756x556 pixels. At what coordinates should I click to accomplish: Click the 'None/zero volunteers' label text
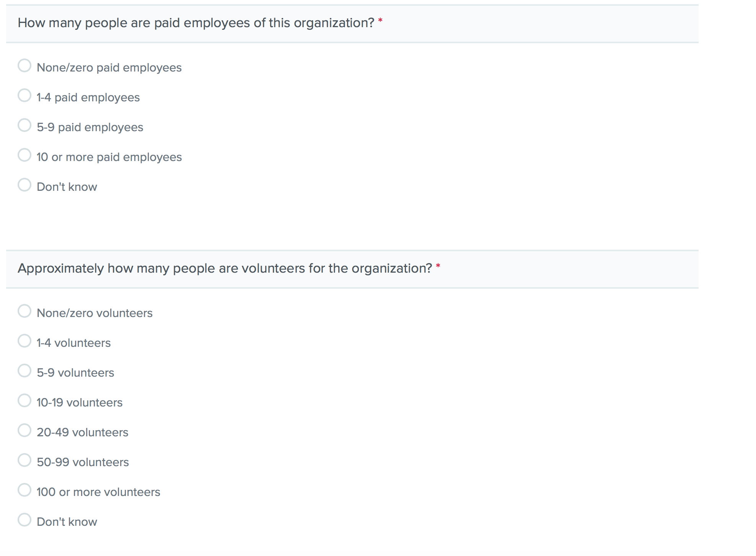pos(94,313)
